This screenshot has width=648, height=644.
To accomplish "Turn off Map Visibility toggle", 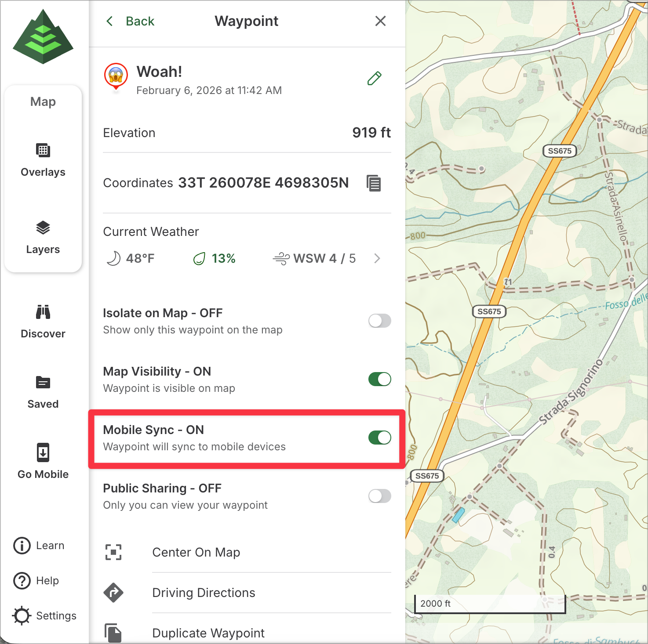I will [x=379, y=379].
